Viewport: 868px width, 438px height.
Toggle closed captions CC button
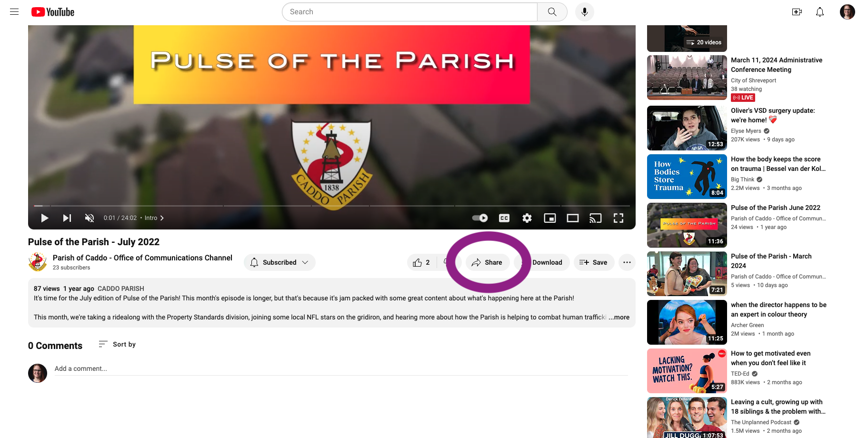pyautogui.click(x=504, y=218)
